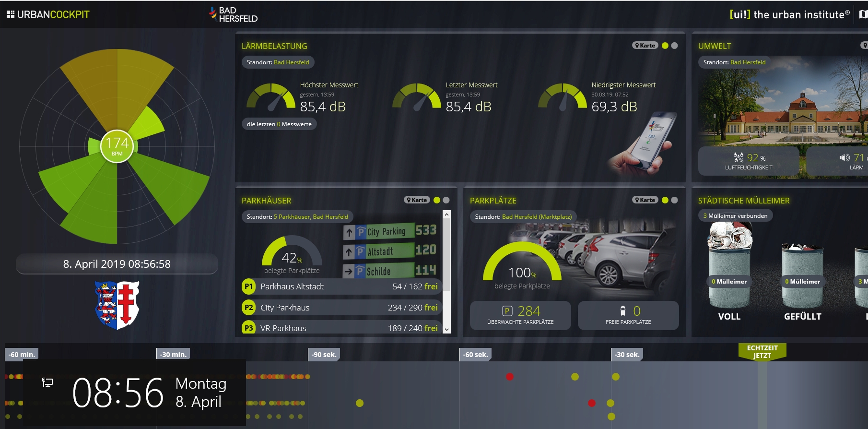Select the green page dot in Parkhäuser
Viewport: 868px width, 429px height.
click(436, 200)
